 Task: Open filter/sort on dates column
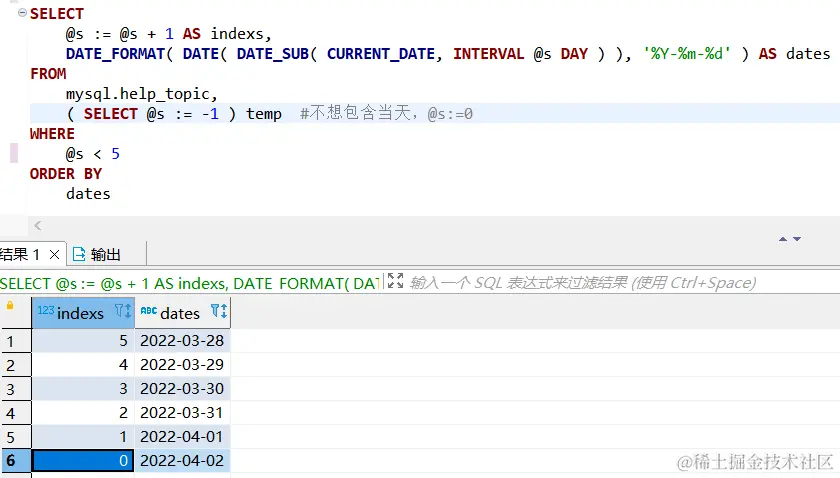tap(219, 311)
